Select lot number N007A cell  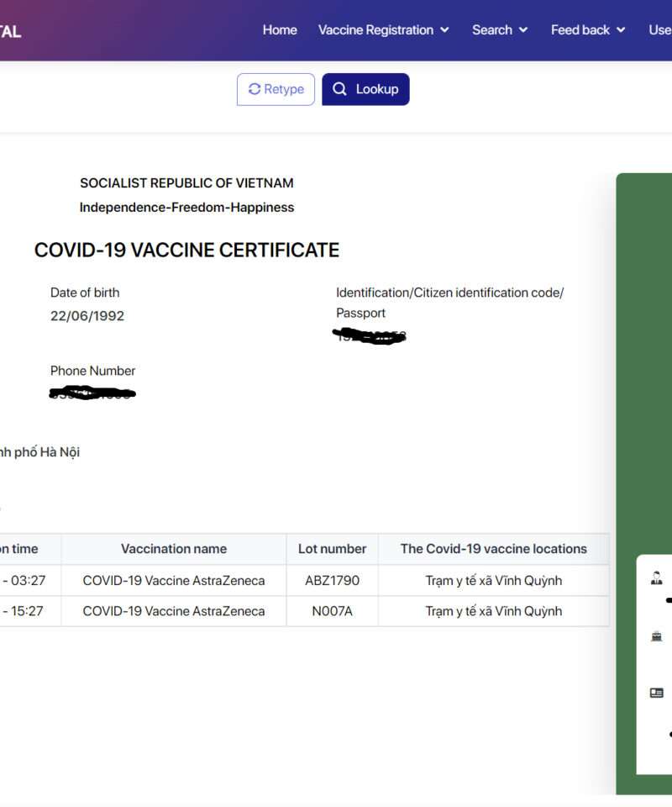pos(332,611)
